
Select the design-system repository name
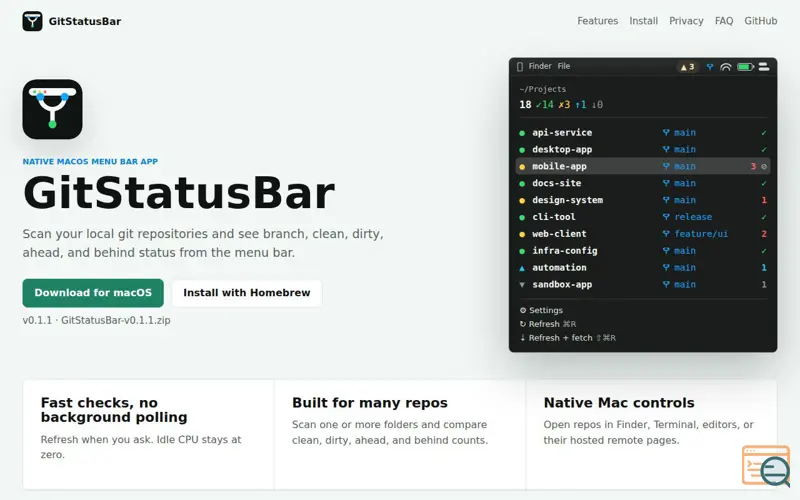point(567,200)
